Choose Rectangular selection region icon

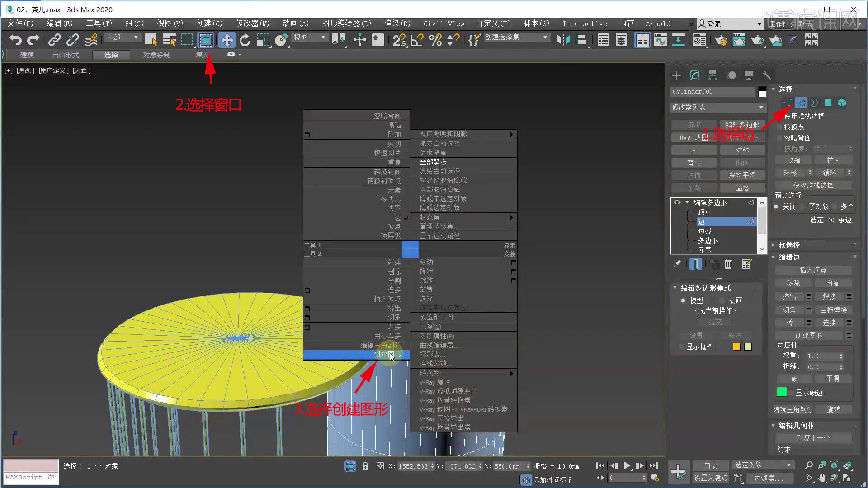(187, 40)
